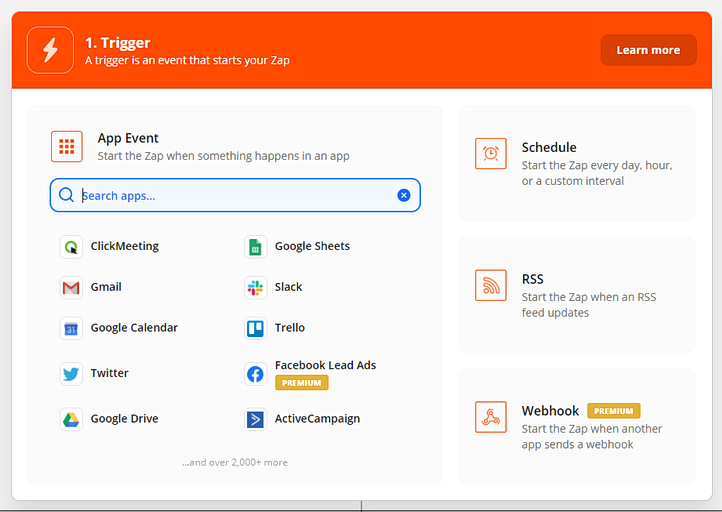Select the RSS trigger option
Viewport: 722px width, 512px height.
pos(577,295)
